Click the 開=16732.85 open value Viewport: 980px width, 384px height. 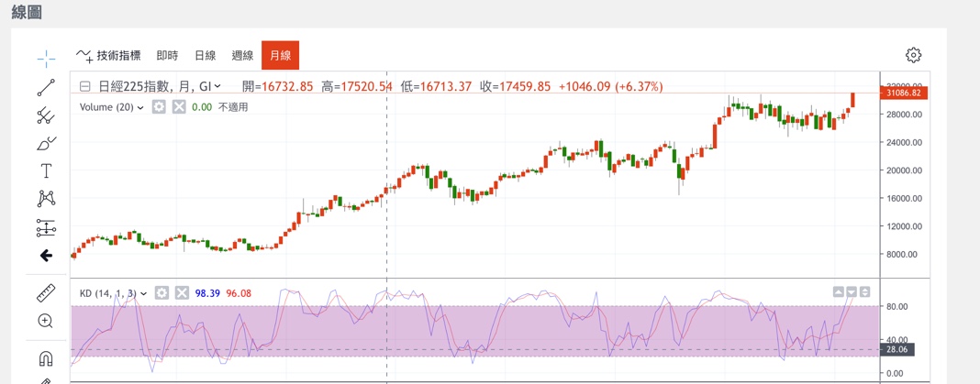277,87
